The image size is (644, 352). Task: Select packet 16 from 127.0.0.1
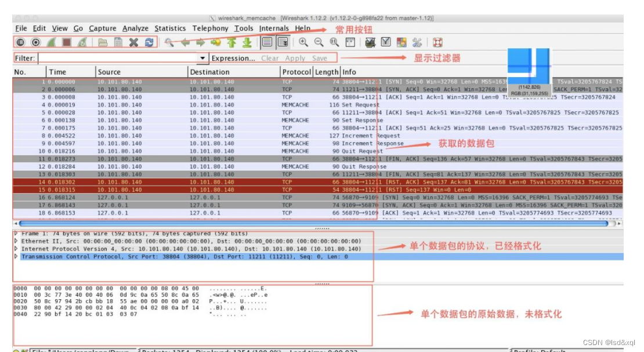click(x=318, y=198)
